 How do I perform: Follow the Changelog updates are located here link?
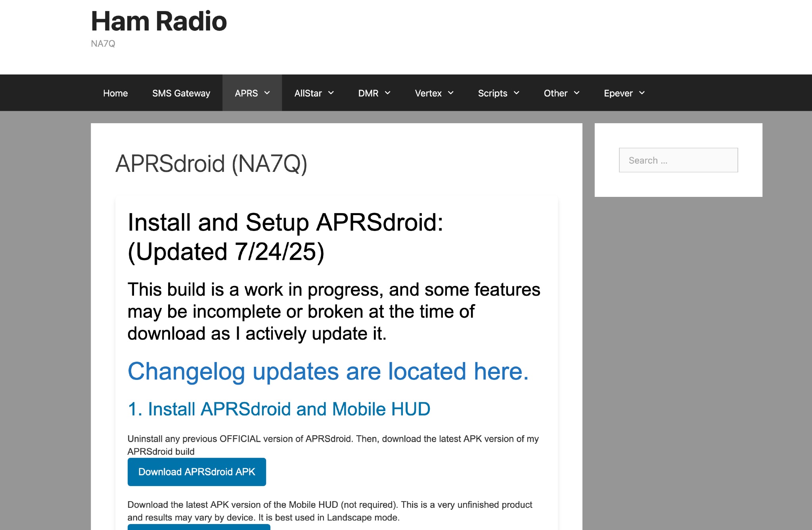coord(328,372)
